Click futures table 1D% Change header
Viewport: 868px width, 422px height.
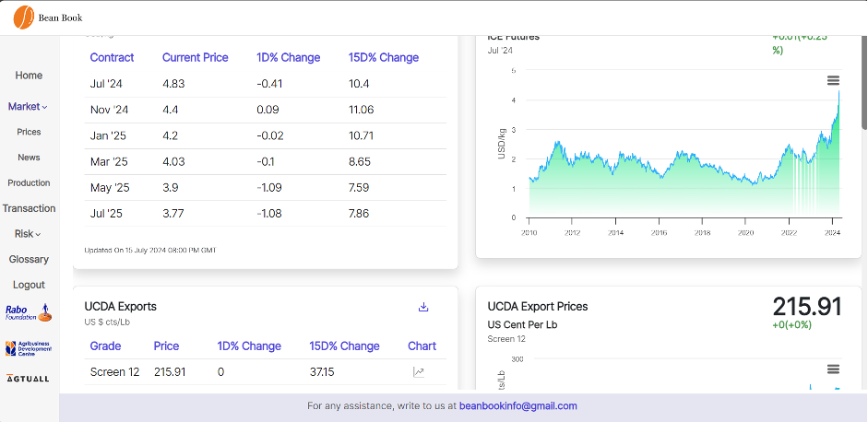(x=289, y=57)
